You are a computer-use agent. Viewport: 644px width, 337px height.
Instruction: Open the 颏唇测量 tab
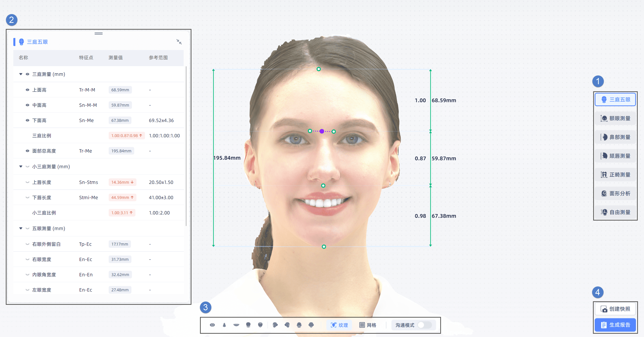pos(615,156)
